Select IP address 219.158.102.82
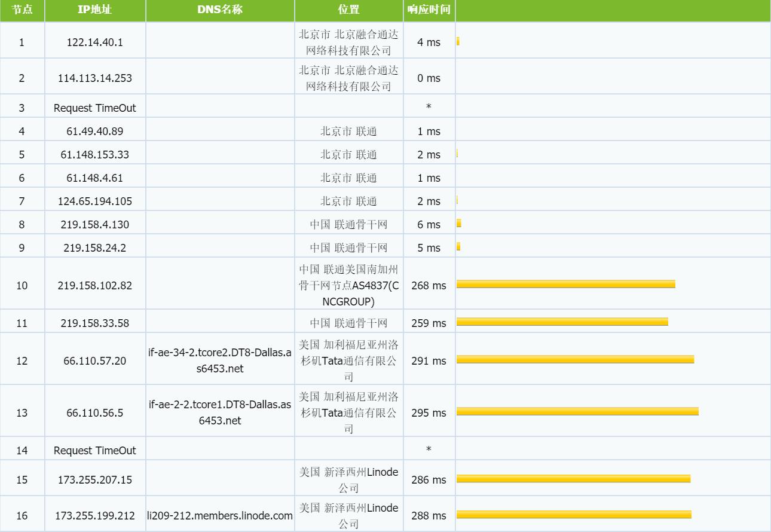 (x=95, y=285)
